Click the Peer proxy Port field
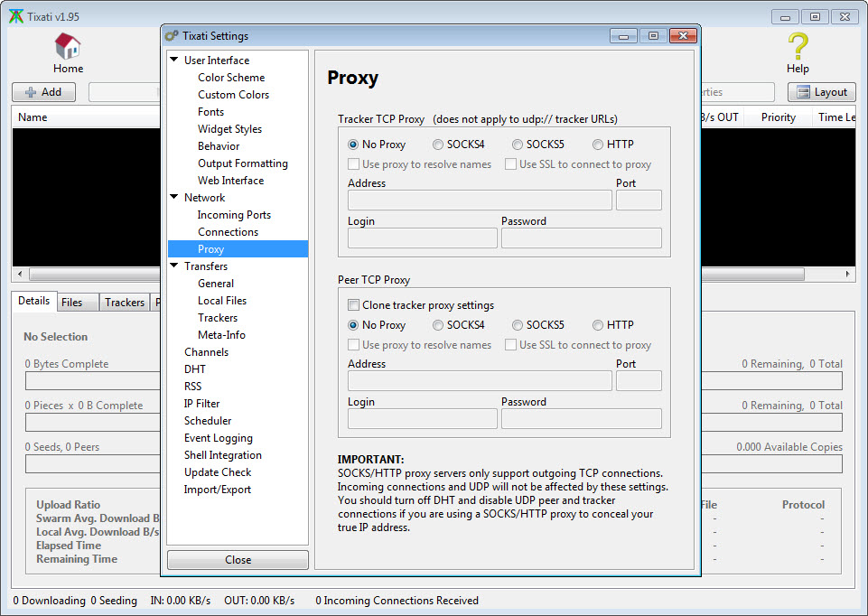 639,381
